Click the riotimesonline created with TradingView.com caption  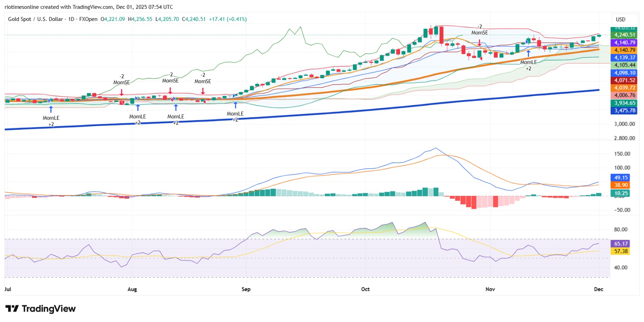click(89, 7)
